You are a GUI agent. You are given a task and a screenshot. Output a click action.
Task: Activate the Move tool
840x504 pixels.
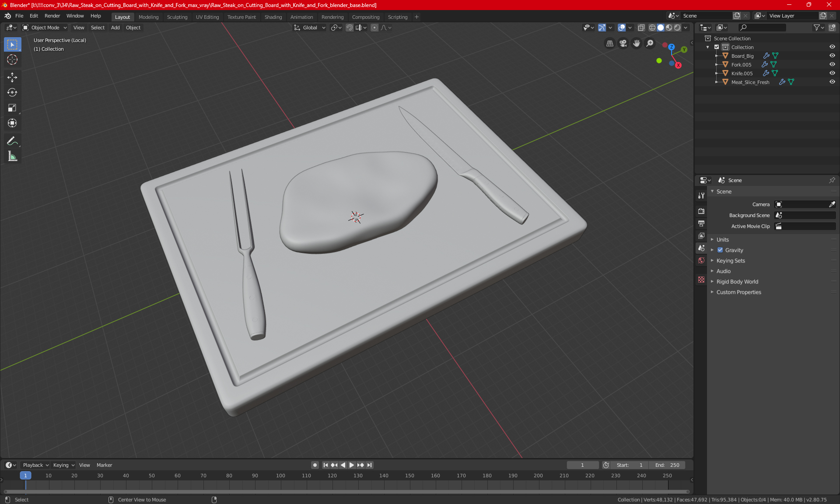pos(12,77)
